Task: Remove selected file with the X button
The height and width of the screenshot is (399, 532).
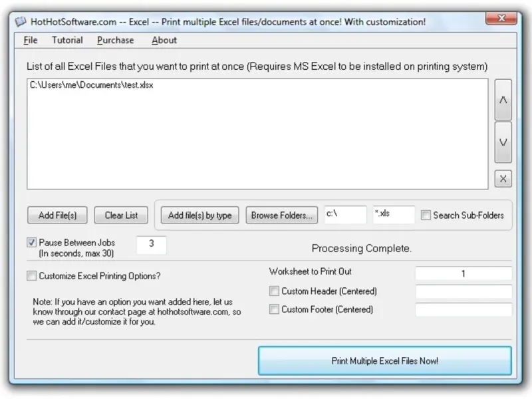Action: coord(503,178)
